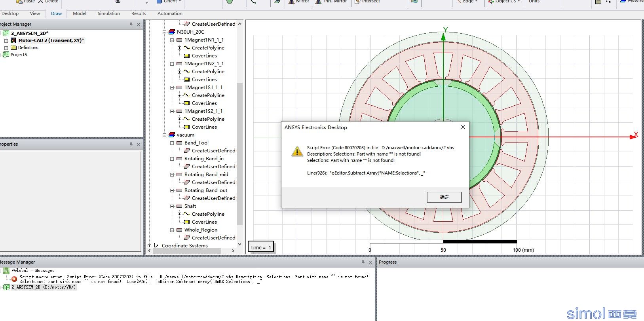Toggle auto-hide pin on Message Manager
644x321 pixels.
click(363, 262)
